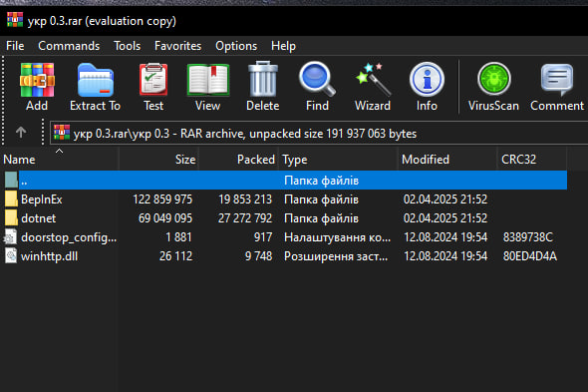
Task: Run VirusScan on the archive
Action: (x=494, y=79)
